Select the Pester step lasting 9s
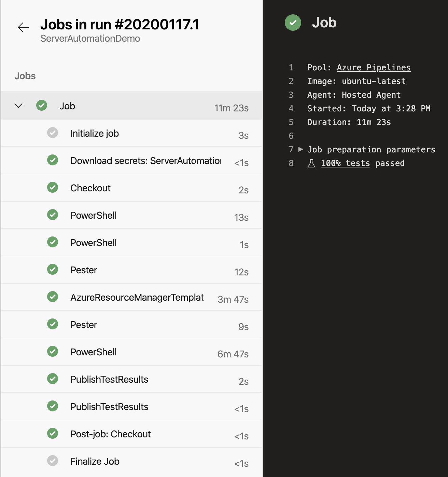Screen dimensions: 448x477 84,325
